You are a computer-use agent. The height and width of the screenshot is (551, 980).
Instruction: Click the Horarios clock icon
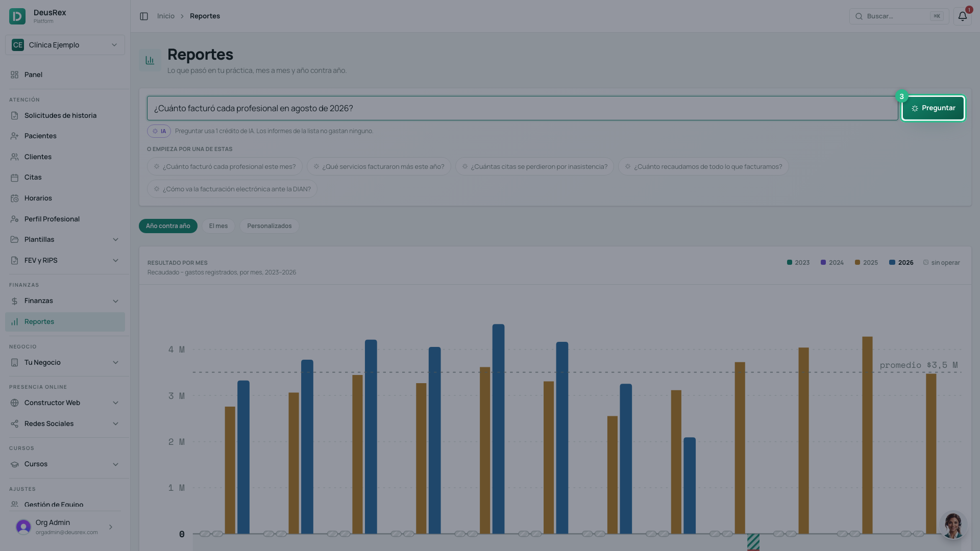tap(14, 198)
